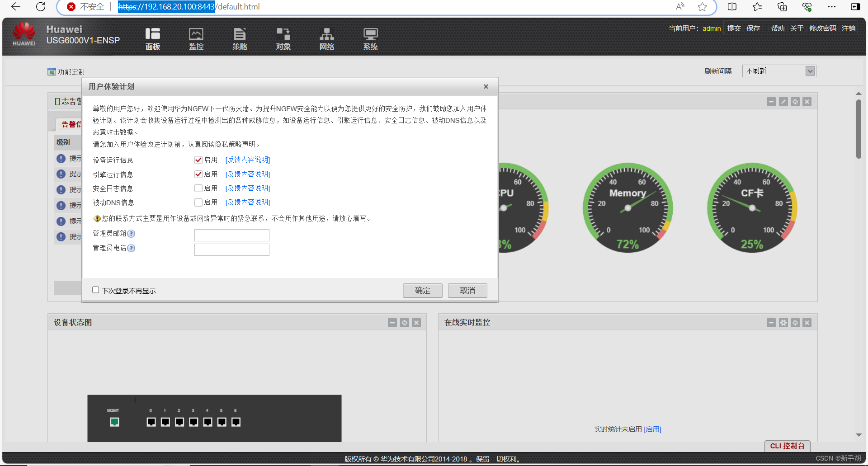
Task: Click 关于 in top menu
Action: click(x=797, y=28)
